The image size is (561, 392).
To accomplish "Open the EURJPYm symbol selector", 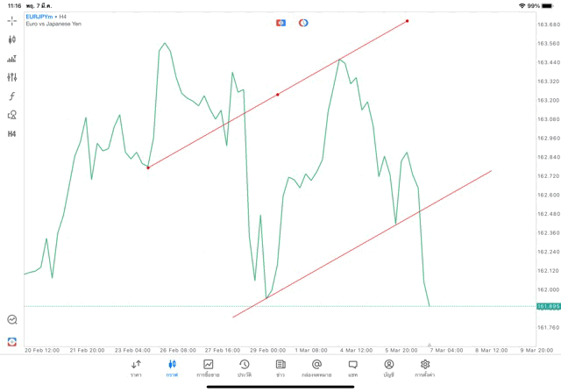I will pyautogui.click(x=42, y=17).
